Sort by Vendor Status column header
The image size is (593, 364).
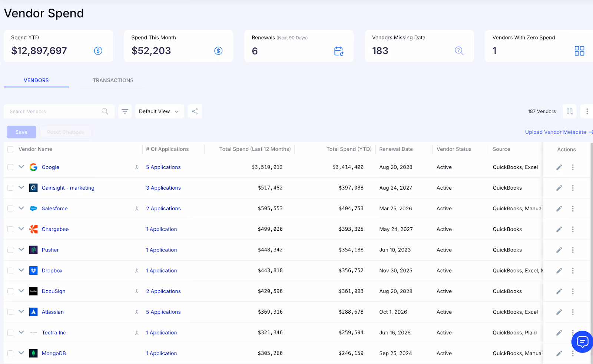pos(454,149)
